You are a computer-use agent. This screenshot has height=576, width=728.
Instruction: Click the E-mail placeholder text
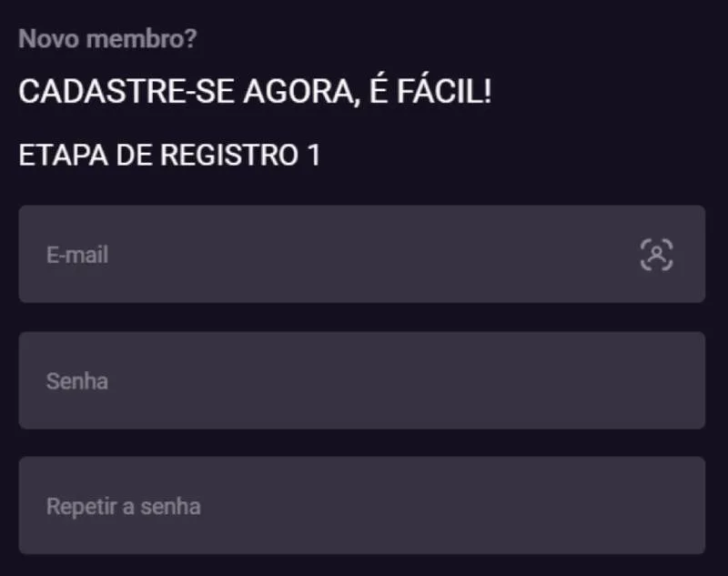(x=76, y=255)
